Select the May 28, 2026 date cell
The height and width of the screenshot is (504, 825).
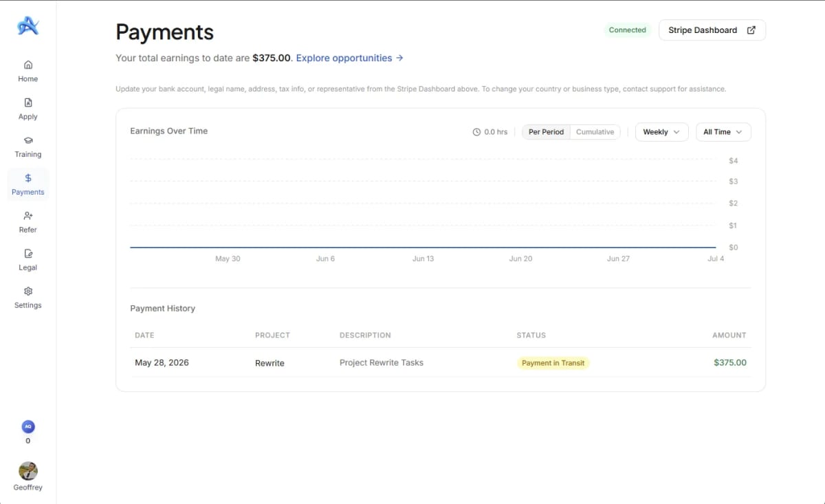point(162,362)
